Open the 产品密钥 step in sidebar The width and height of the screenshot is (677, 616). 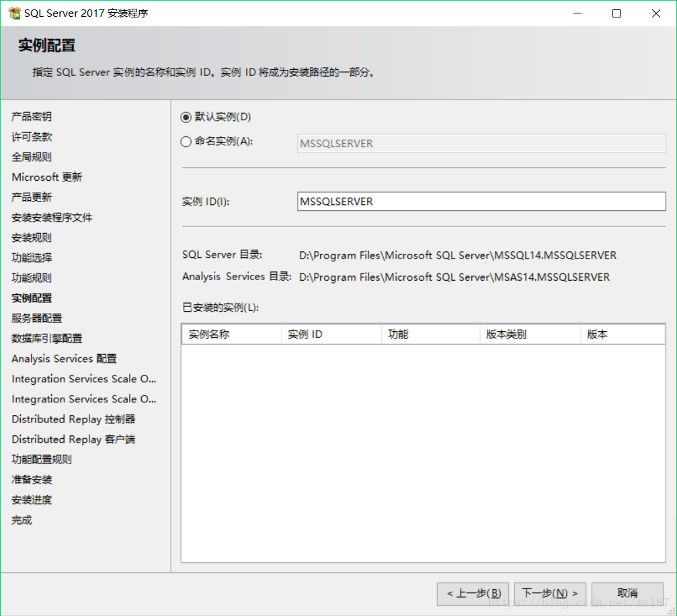click(x=32, y=116)
